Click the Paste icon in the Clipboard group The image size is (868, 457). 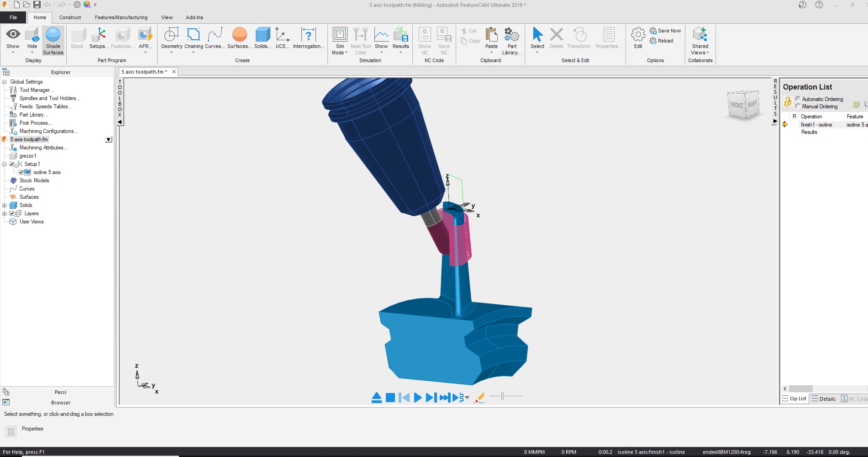pyautogui.click(x=491, y=37)
